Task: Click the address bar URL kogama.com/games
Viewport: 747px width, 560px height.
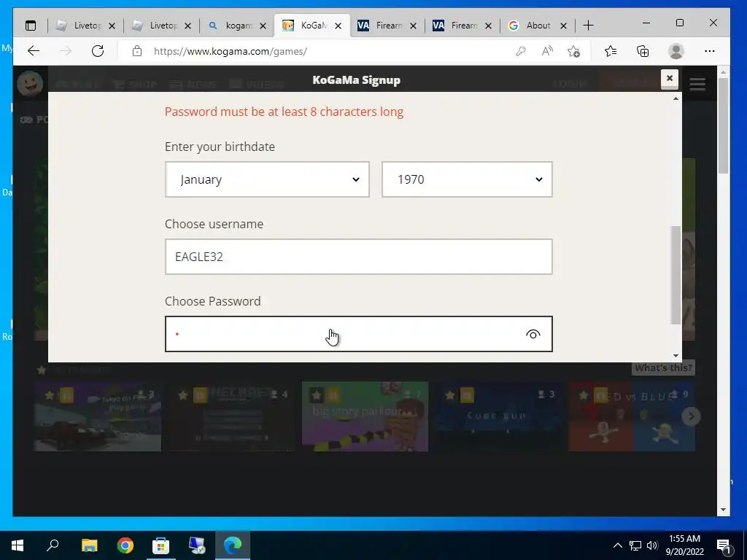Action: click(230, 51)
